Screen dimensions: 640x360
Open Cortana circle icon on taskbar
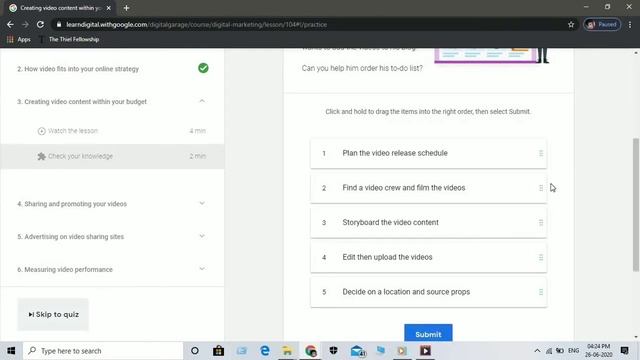pyautogui.click(x=195, y=351)
